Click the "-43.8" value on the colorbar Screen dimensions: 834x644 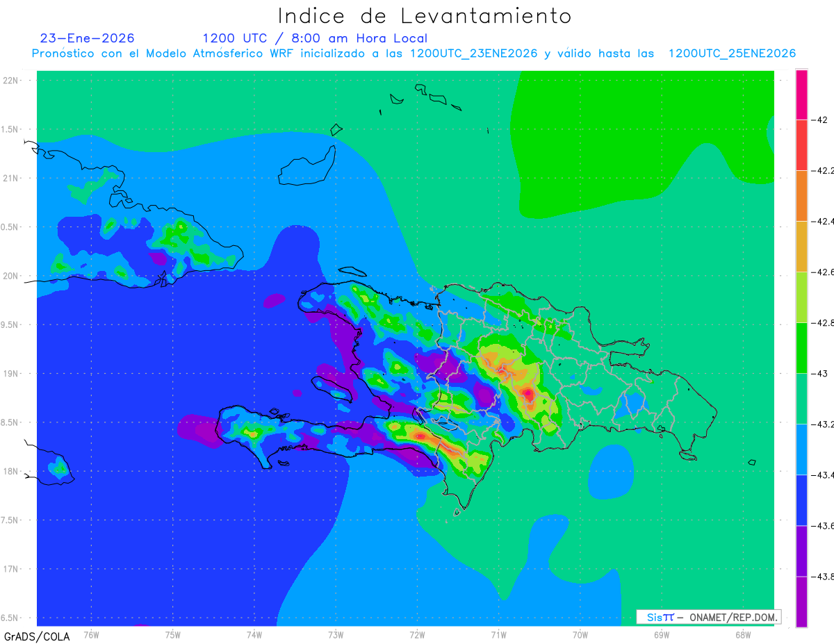(823, 577)
